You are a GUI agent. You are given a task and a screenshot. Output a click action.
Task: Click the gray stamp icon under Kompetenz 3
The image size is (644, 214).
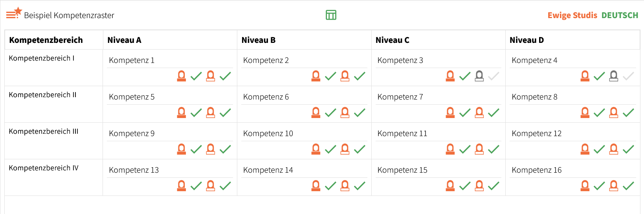click(x=479, y=76)
